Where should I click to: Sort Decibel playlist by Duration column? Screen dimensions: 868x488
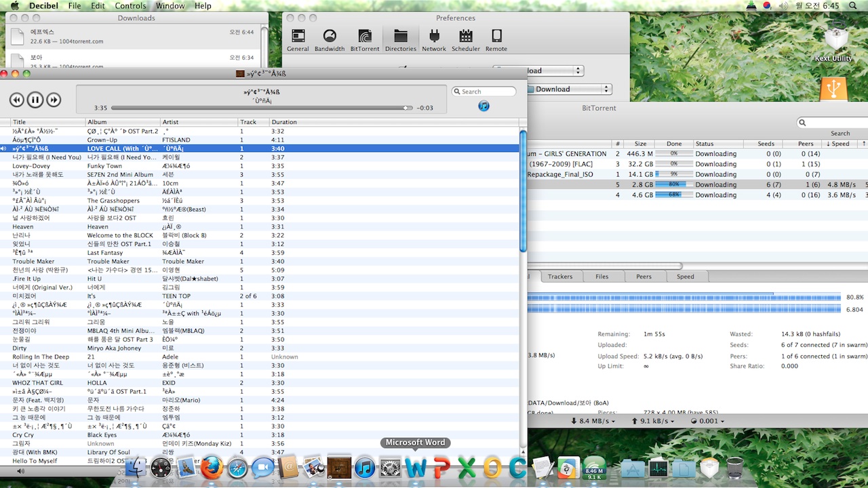tap(394, 122)
